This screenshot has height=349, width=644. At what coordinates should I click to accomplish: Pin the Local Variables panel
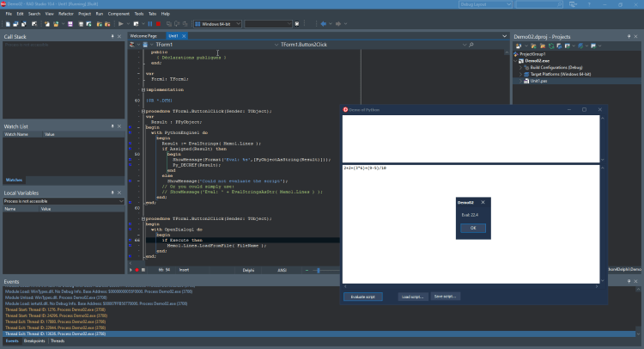[x=112, y=193]
